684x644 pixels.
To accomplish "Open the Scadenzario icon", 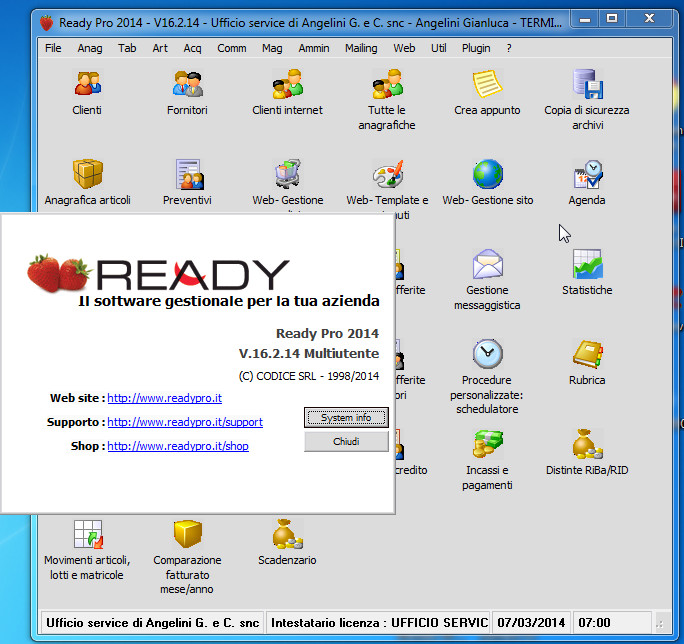I will 287,533.
